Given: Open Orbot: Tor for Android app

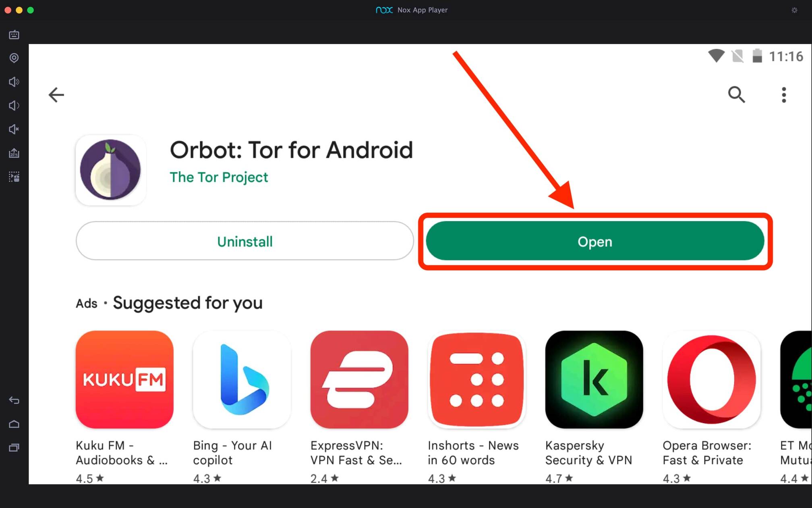Looking at the screenshot, I should (595, 242).
